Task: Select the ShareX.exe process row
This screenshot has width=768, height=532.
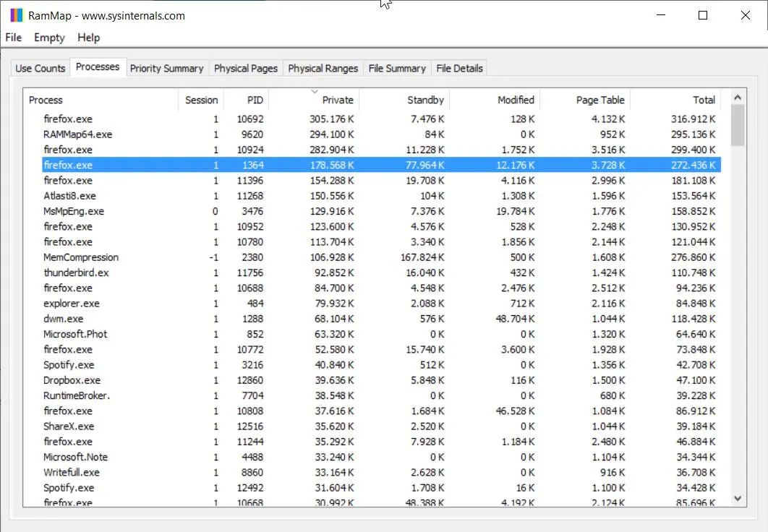Action: tap(381, 426)
